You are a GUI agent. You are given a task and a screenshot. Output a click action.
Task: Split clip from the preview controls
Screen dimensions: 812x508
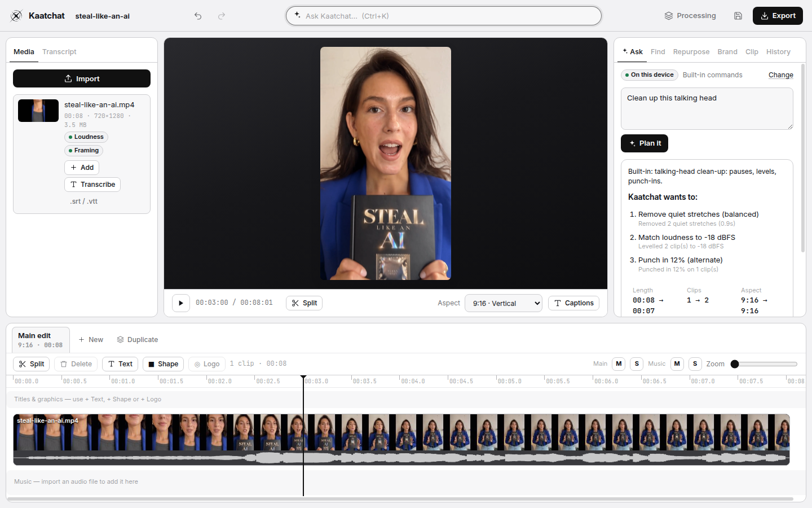tap(304, 303)
